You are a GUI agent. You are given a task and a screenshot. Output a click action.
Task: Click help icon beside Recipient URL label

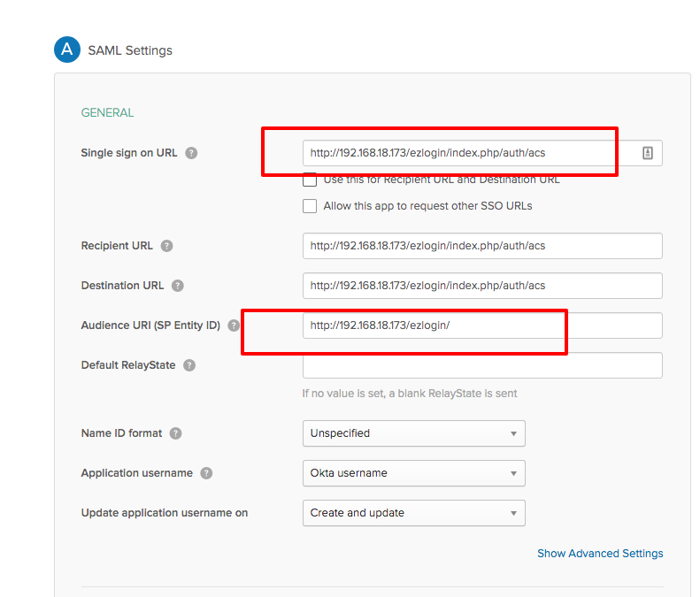click(166, 246)
